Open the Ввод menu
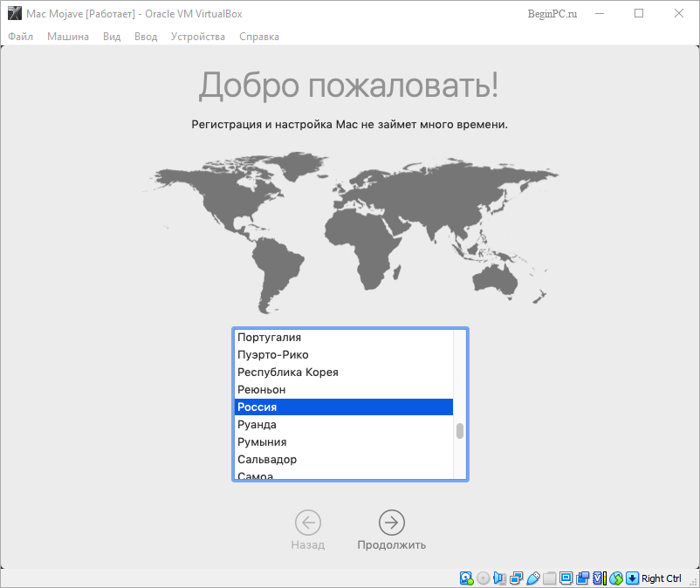 146,37
